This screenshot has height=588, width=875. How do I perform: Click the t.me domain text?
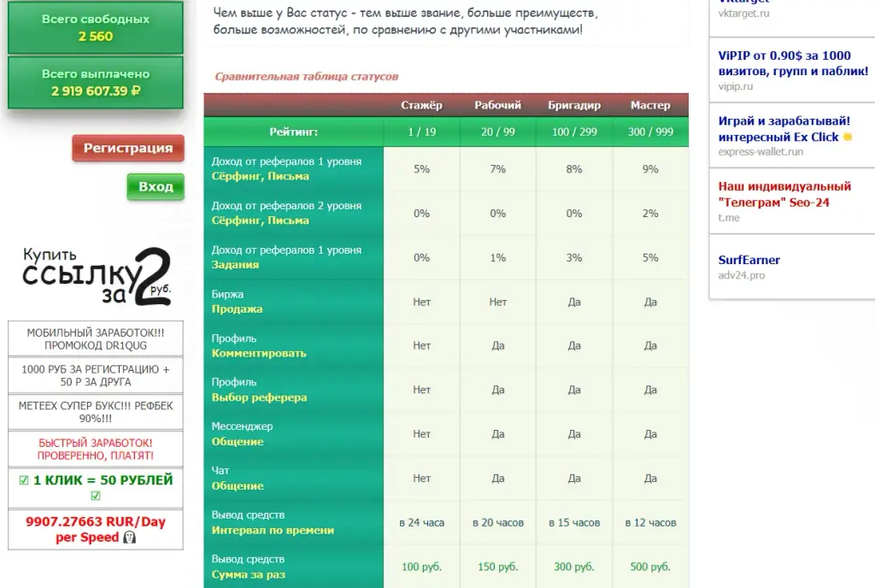coord(729,217)
